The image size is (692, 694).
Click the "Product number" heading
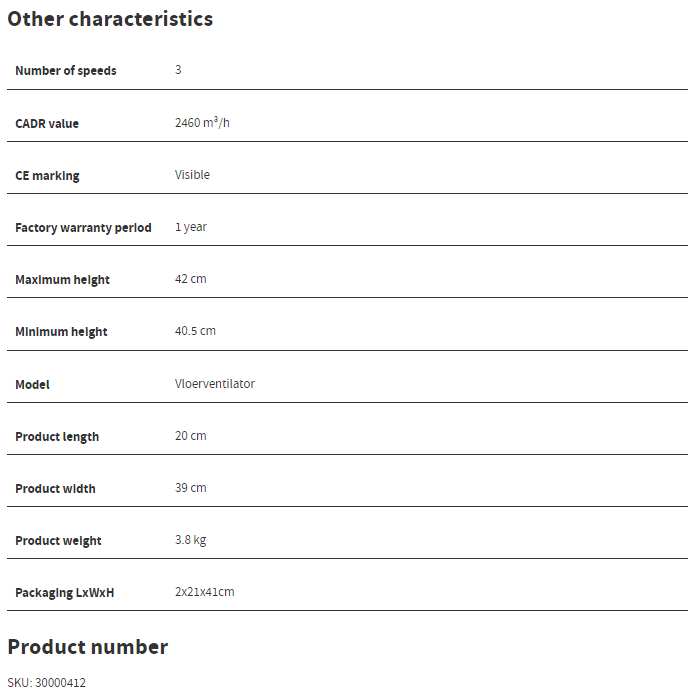[x=88, y=647]
